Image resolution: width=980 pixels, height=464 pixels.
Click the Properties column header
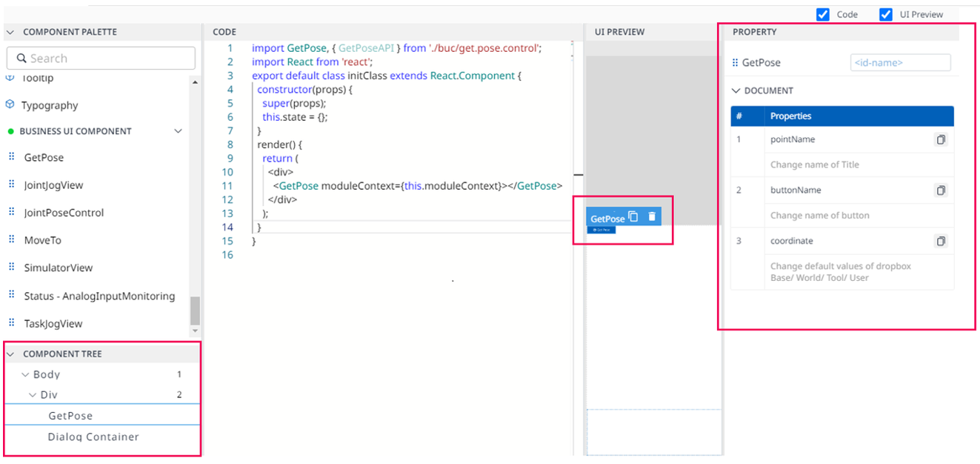click(790, 116)
